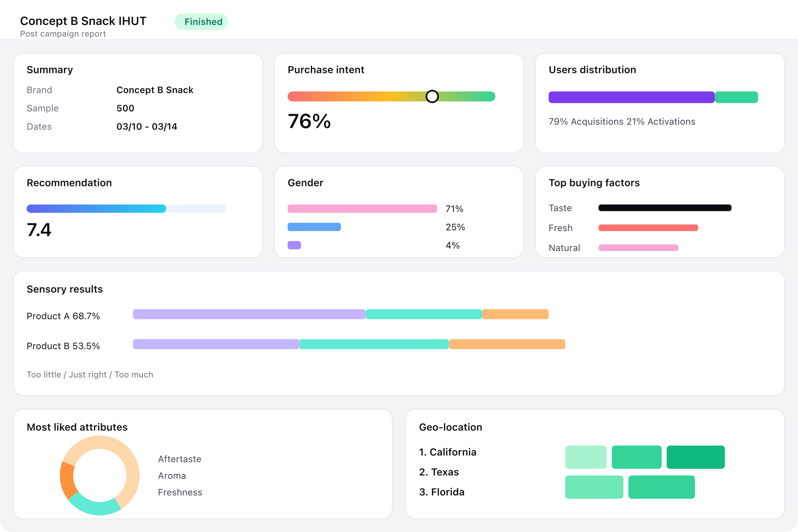Click the purple Acquisitions bar segment

pos(632,97)
